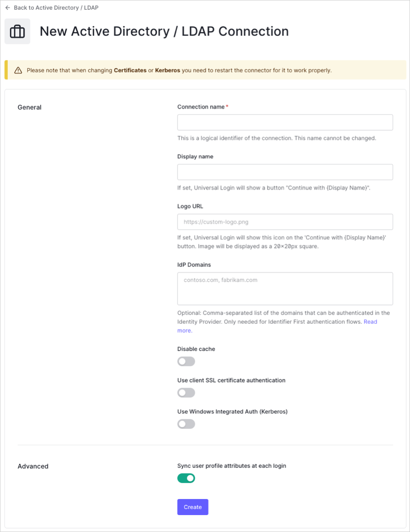The image size is (410, 532).
Task: Click the IdP Domains text area
Action: tap(285, 288)
